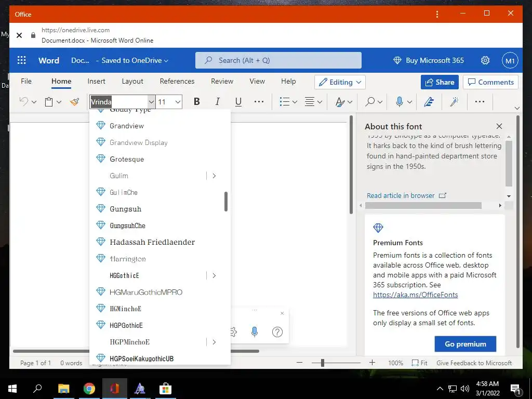This screenshot has width=532, height=399.
Task: Open the File menu
Action: pos(26,81)
